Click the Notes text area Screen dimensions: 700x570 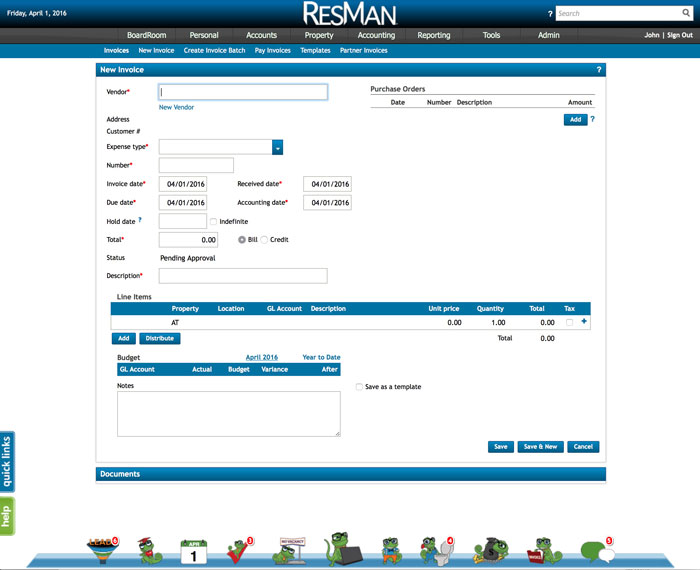tap(229, 414)
